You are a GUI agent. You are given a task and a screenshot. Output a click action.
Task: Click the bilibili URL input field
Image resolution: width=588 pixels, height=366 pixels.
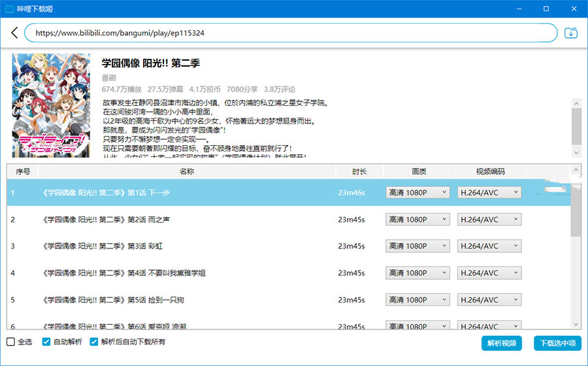pyautogui.click(x=291, y=33)
